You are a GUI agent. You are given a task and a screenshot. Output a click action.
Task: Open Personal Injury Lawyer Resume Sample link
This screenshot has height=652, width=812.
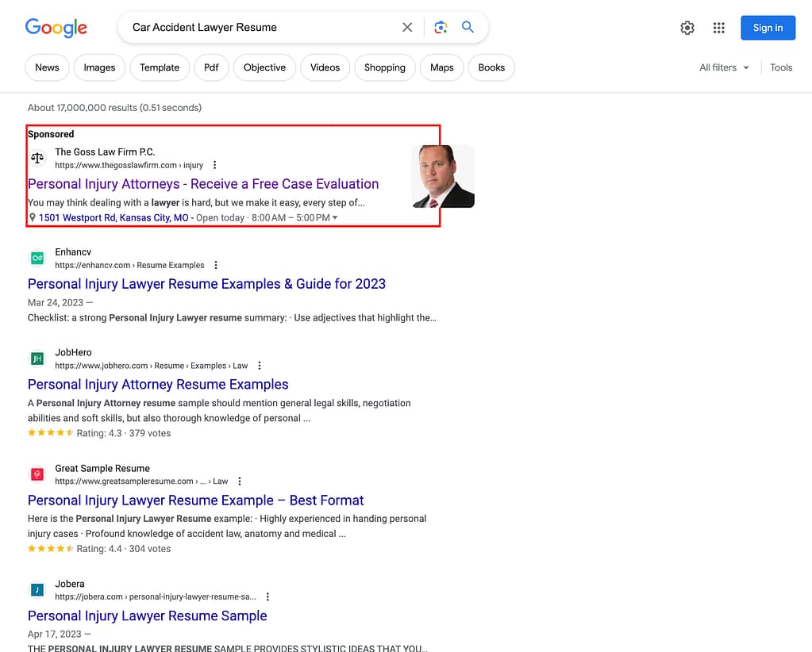click(148, 616)
